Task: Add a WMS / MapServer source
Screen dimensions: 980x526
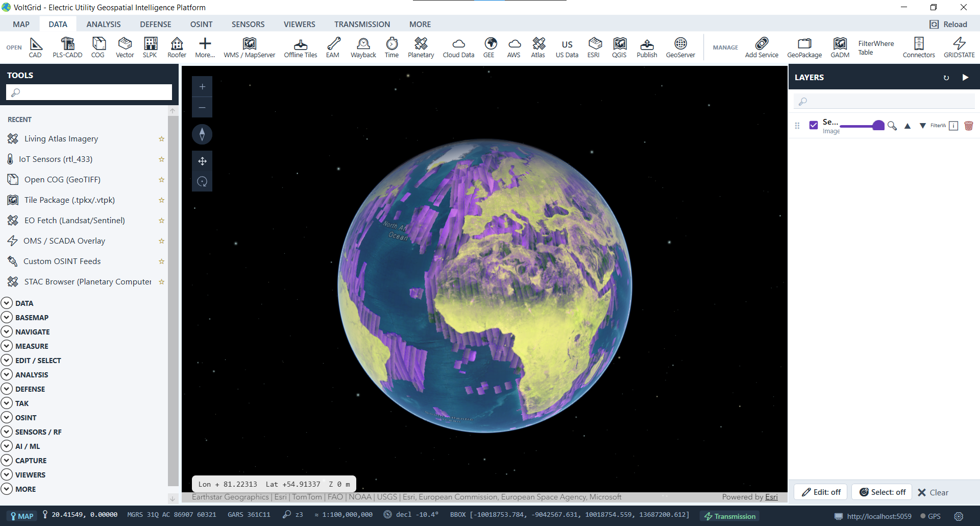Action: [250, 47]
